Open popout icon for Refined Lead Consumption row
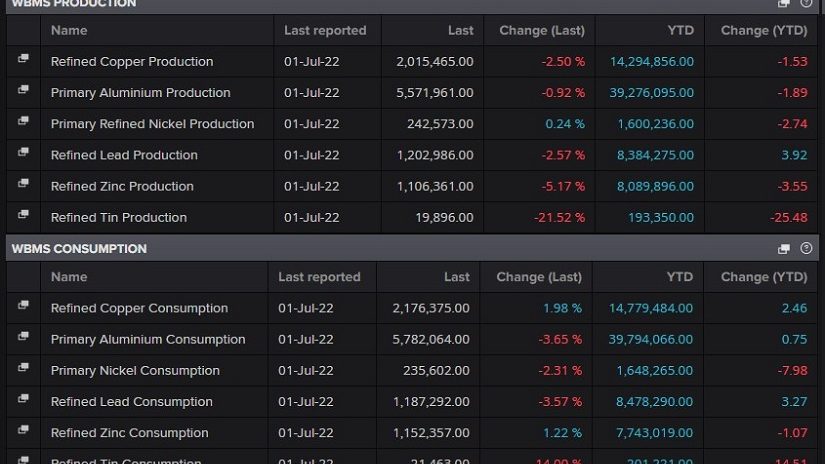The height and width of the screenshot is (464, 825). point(23,398)
